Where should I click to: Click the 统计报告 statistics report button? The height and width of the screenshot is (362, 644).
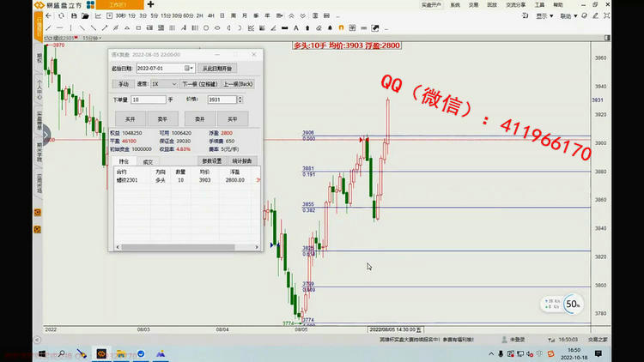click(240, 160)
